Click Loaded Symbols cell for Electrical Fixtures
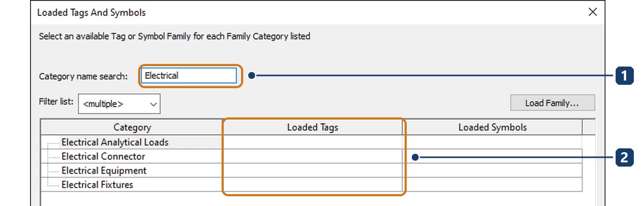644x206 pixels. click(x=492, y=185)
